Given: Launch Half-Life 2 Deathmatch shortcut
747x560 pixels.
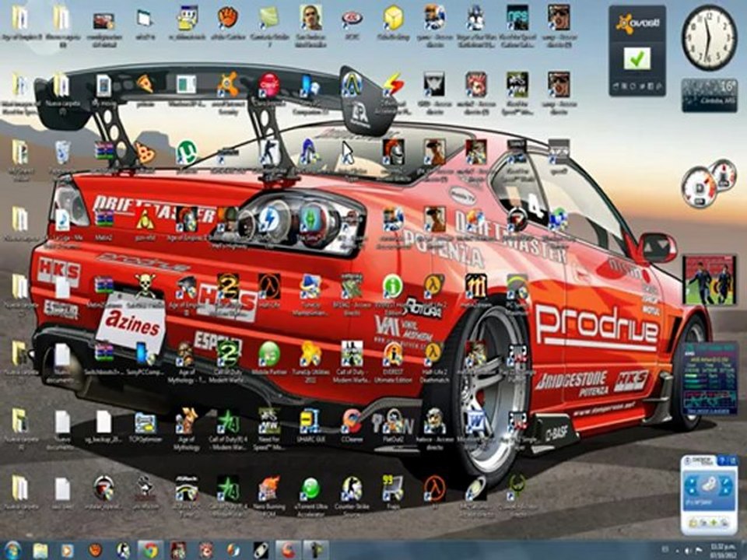Looking at the screenshot, I should (x=434, y=353).
